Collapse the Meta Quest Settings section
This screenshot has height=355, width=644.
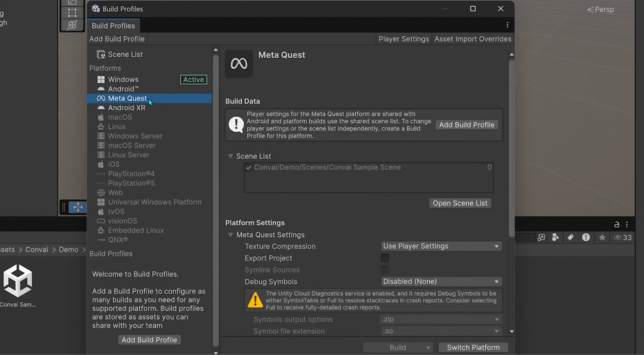coord(231,235)
